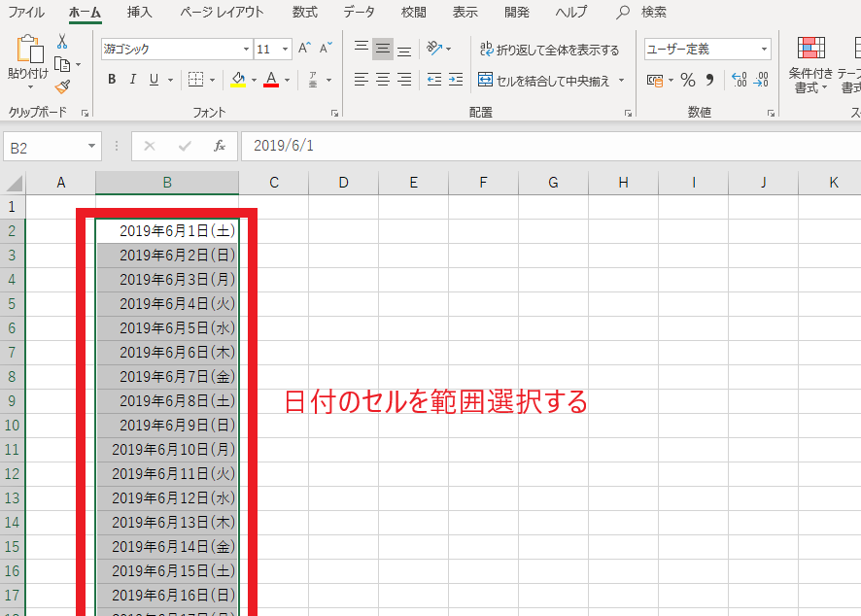Decrease font size with smaller A icon

click(326, 49)
